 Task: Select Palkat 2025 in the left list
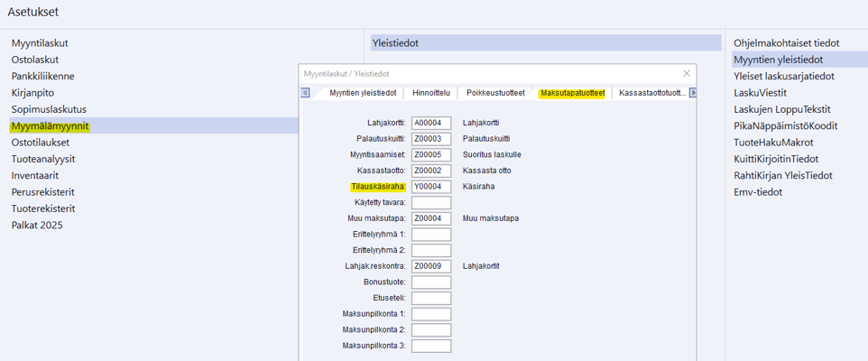click(37, 226)
